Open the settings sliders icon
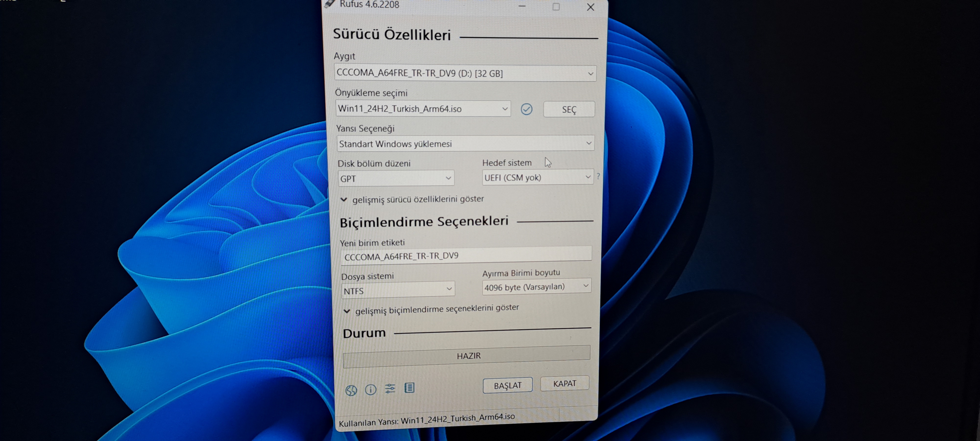 coord(390,389)
